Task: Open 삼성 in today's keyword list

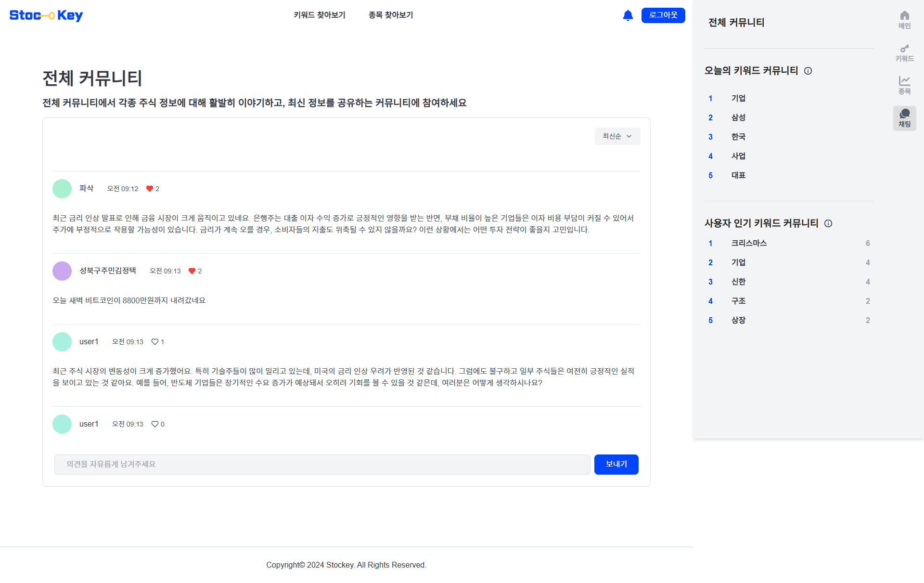Action: 738,117
